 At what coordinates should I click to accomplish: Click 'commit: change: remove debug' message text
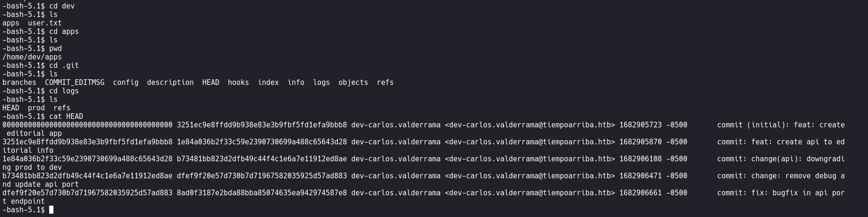[x=777, y=176]
